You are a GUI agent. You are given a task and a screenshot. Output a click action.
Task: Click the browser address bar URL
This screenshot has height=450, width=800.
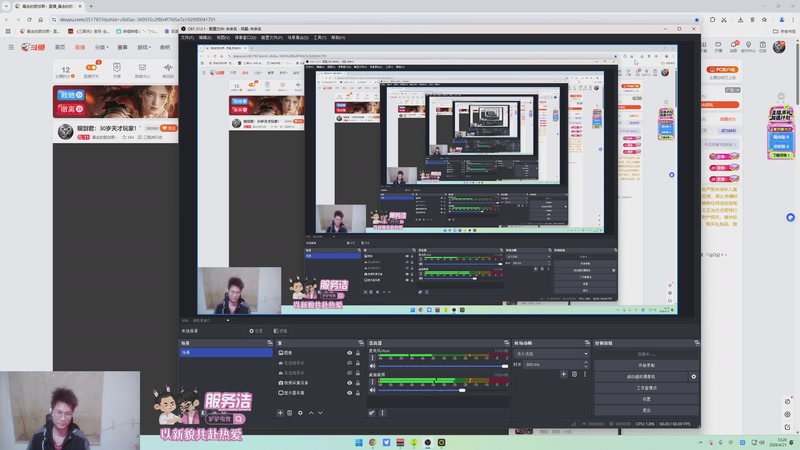138,19
